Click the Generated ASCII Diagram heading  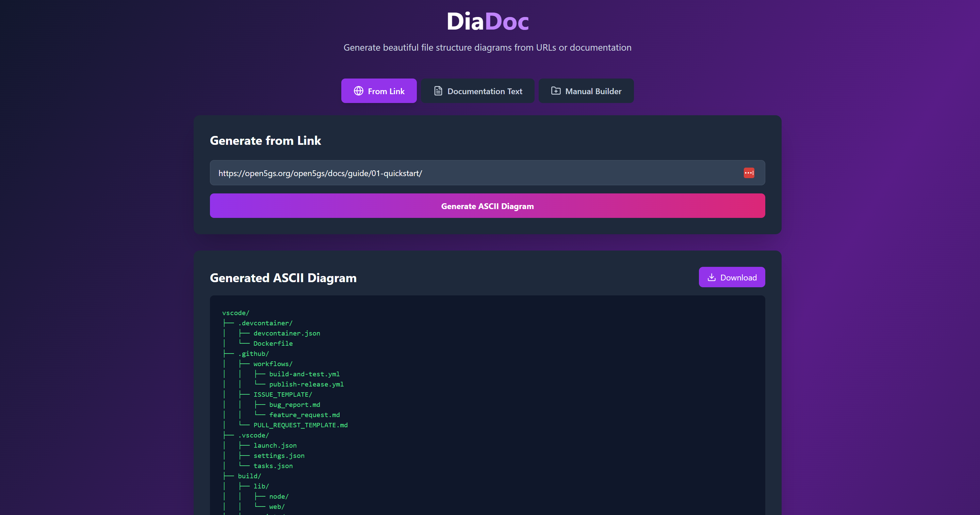(283, 278)
